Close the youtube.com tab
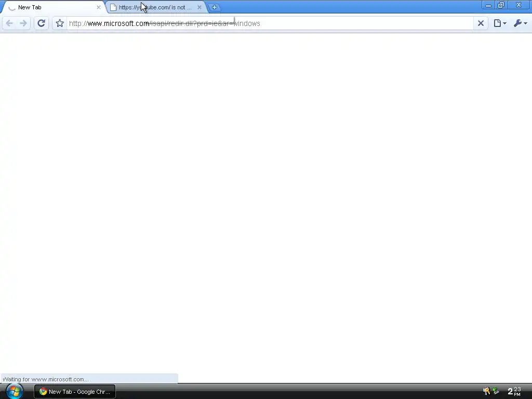The height and width of the screenshot is (399, 532). tap(199, 7)
